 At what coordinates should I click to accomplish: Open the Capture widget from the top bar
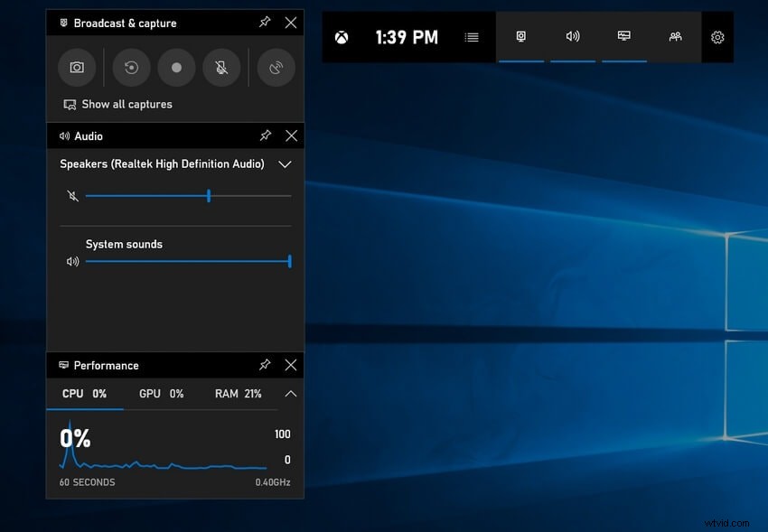point(520,37)
